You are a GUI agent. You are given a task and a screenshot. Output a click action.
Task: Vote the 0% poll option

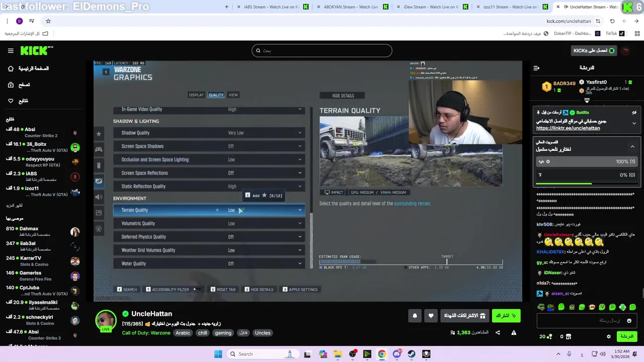tap(587, 175)
